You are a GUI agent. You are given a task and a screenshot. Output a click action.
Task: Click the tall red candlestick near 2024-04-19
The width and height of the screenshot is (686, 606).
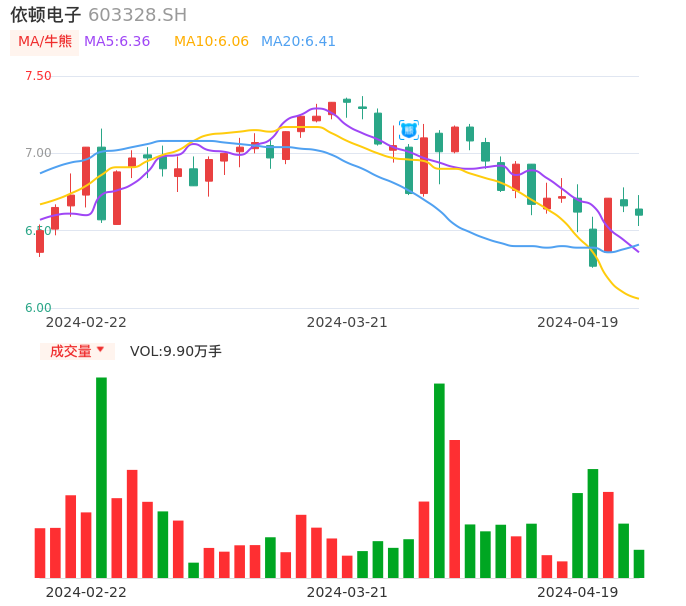point(608,224)
